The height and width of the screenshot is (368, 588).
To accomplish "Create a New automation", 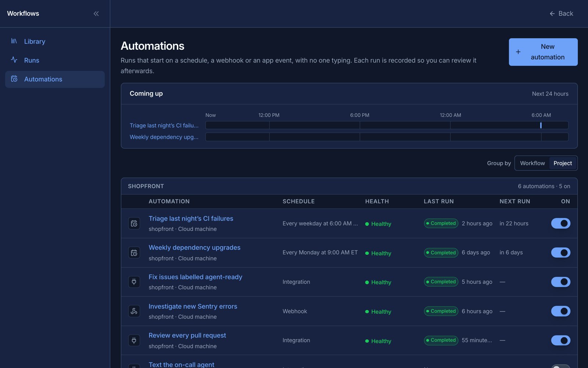I will coord(543,52).
